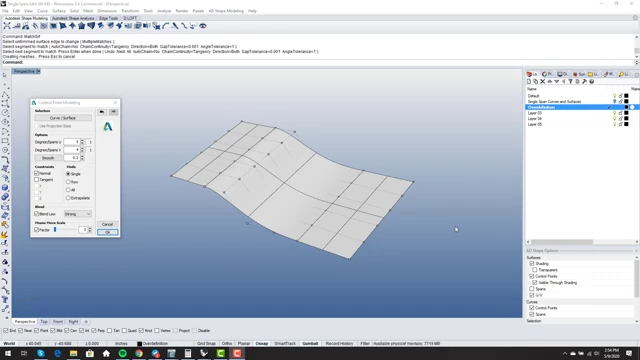640x360 pixels.
Task: Open Microsoft Edge from taskbar
Action: pos(57,353)
